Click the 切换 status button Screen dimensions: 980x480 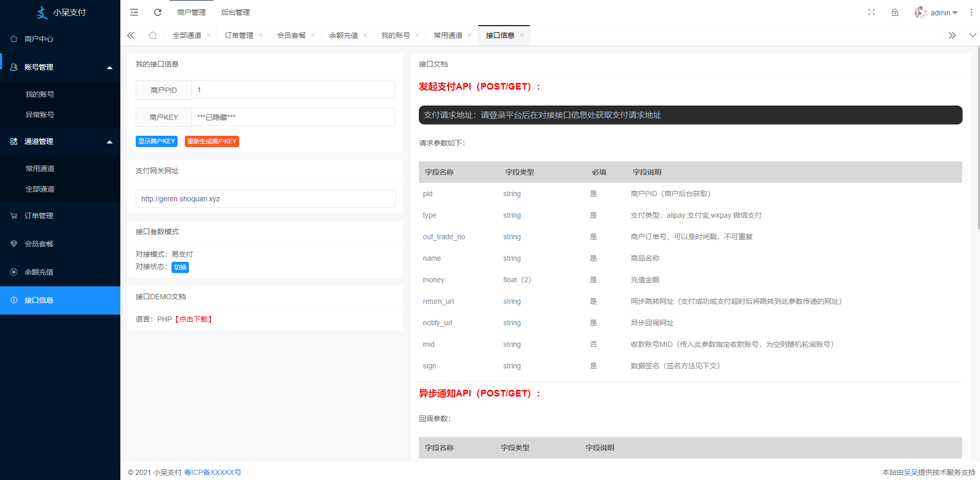[x=180, y=267]
